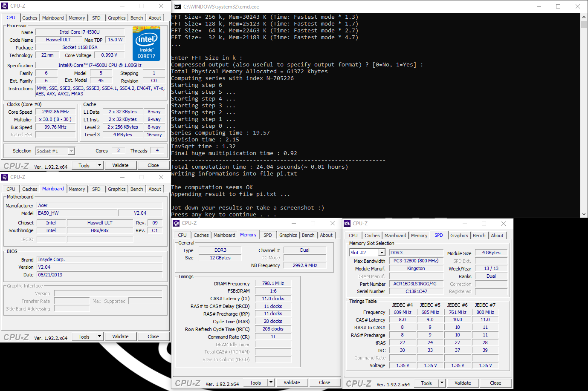
Task: Click the console scrollbar up arrow
Action: tap(584, 17)
